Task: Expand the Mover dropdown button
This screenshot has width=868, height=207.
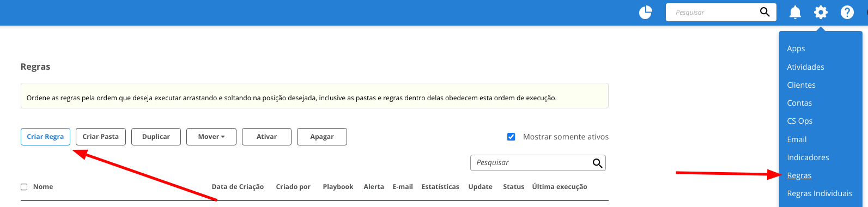Action: coord(211,137)
